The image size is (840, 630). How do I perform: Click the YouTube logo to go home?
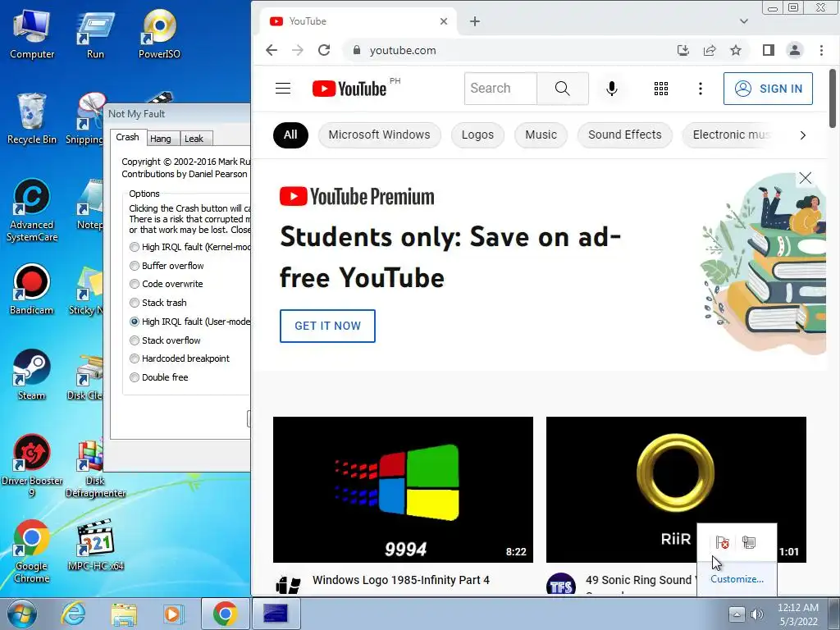349,89
